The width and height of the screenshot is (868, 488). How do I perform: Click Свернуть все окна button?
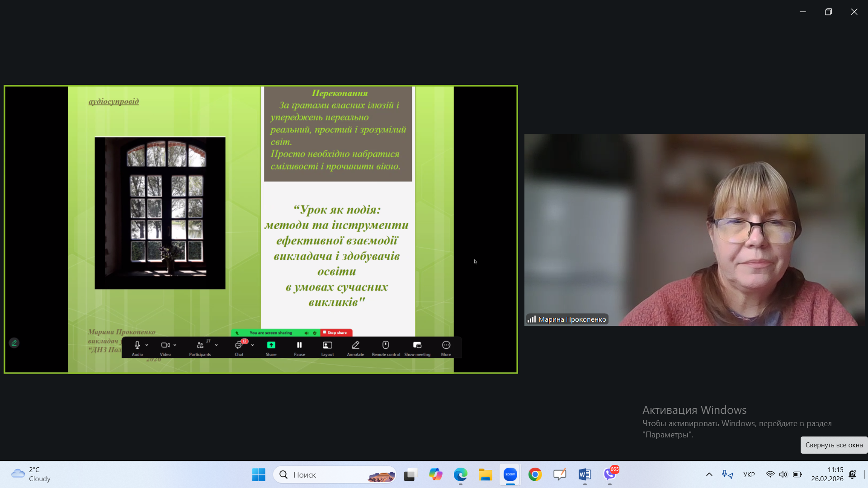834,445
